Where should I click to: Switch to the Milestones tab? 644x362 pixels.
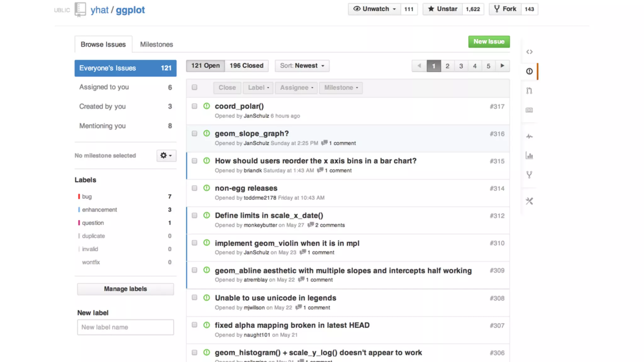click(156, 44)
